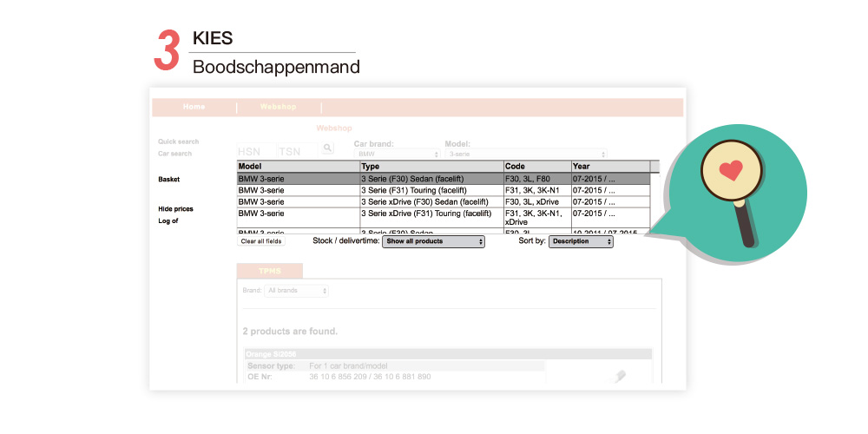Open the Sort by Description dropdown
The height and width of the screenshot is (434, 868).
click(581, 242)
